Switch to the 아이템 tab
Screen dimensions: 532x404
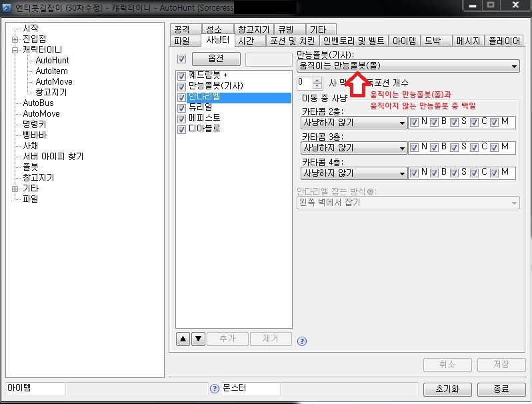[x=404, y=41]
